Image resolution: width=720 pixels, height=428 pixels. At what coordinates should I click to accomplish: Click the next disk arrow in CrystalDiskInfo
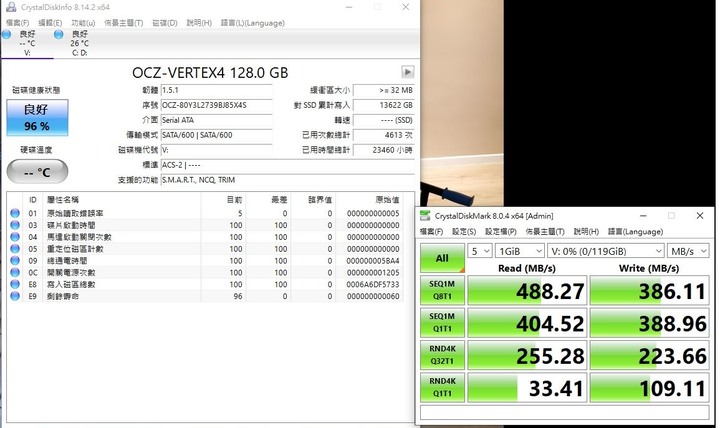[x=407, y=72]
